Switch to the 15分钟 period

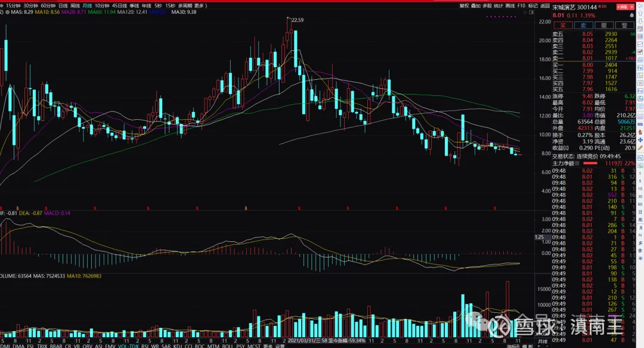(13, 6)
